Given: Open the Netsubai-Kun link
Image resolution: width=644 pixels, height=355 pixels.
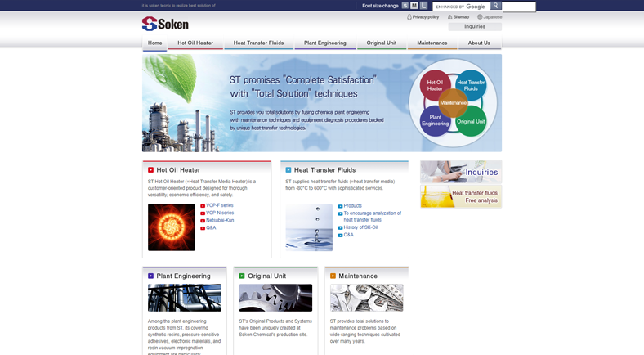Looking at the screenshot, I should point(220,220).
